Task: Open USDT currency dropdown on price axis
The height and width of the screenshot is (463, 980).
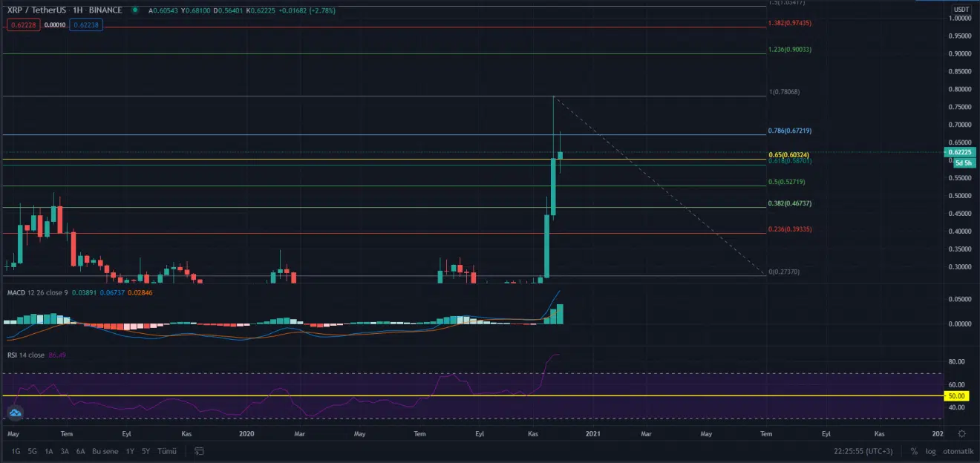Action: click(x=961, y=9)
